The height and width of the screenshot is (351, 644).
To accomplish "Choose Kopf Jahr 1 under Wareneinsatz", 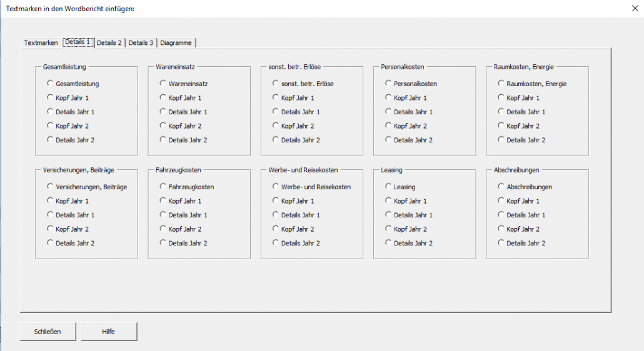I will click(x=180, y=97).
